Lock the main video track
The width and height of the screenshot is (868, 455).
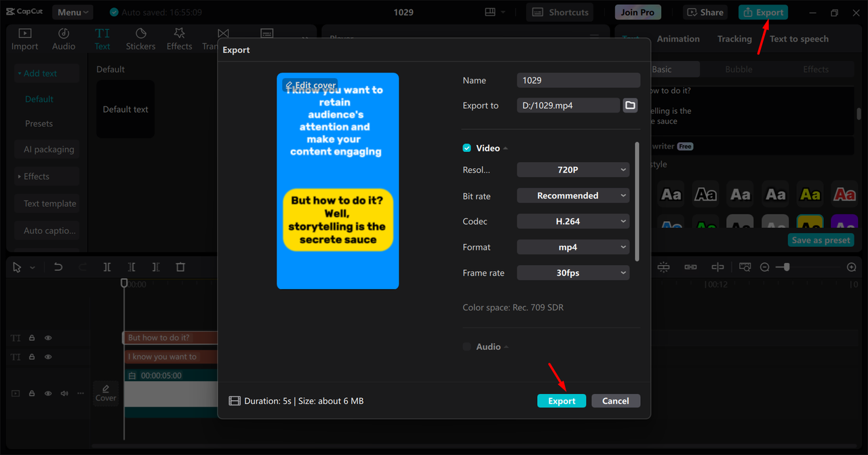[32, 393]
